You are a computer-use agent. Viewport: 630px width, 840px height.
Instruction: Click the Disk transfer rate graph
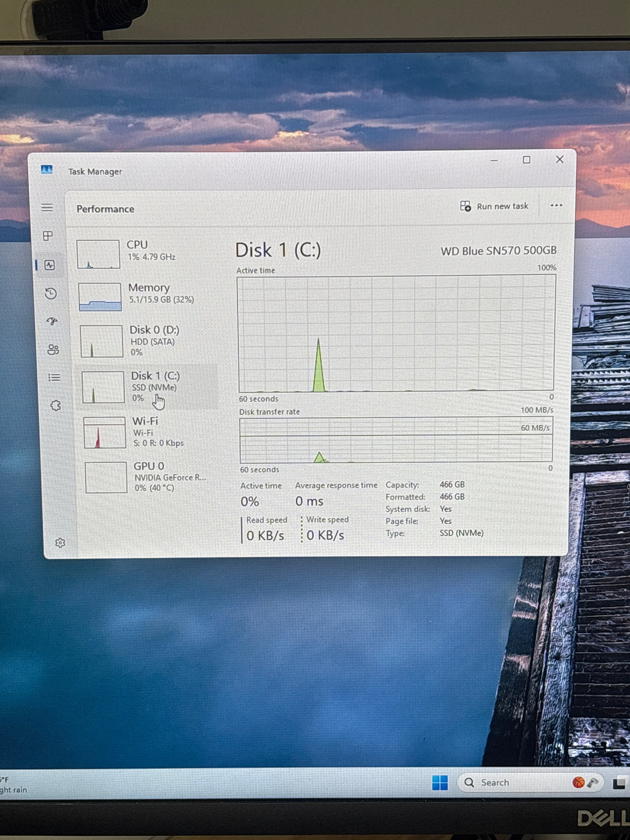(396, 440)
